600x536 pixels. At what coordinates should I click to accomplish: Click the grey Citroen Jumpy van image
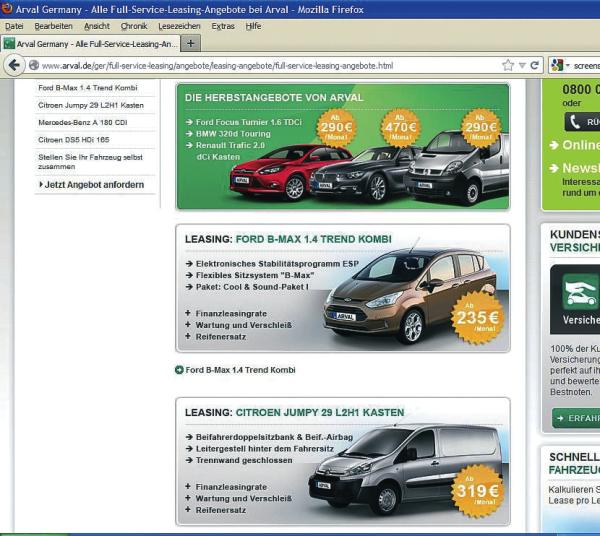406,471
